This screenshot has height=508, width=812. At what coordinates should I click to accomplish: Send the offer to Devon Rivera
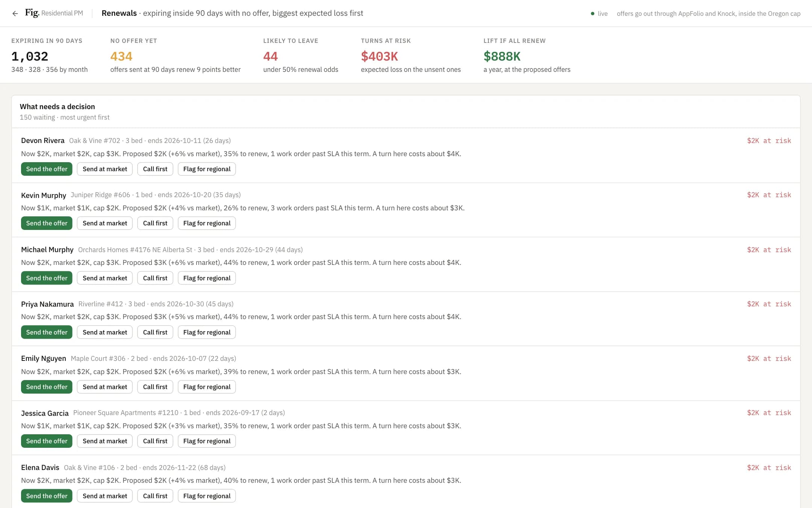click(x=47, y=169)
